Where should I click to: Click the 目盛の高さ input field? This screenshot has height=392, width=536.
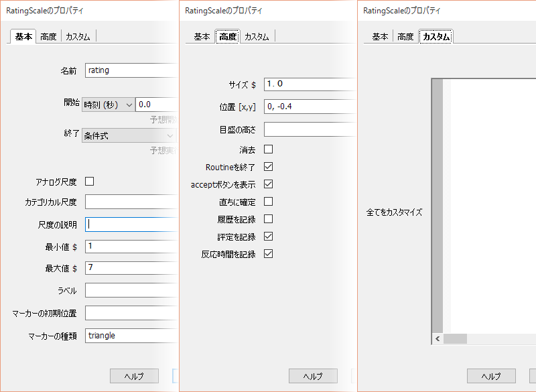pos(310,129)
